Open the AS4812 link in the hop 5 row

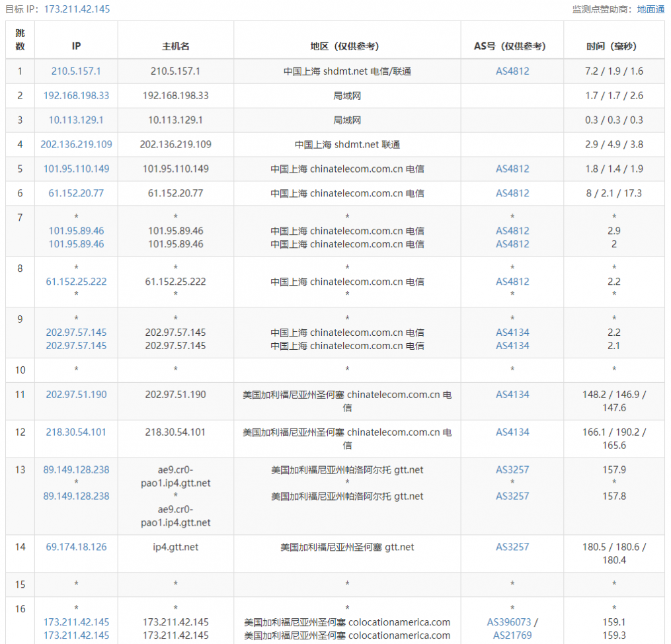(x=512, y=169)
